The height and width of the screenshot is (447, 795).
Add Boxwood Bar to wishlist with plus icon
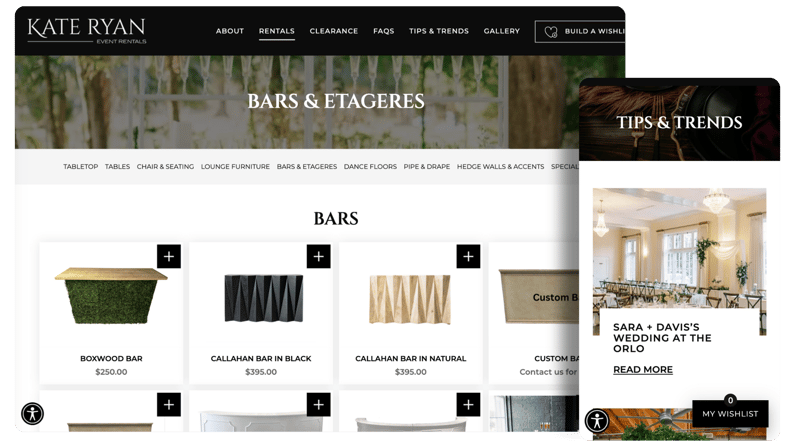[169, 256]
